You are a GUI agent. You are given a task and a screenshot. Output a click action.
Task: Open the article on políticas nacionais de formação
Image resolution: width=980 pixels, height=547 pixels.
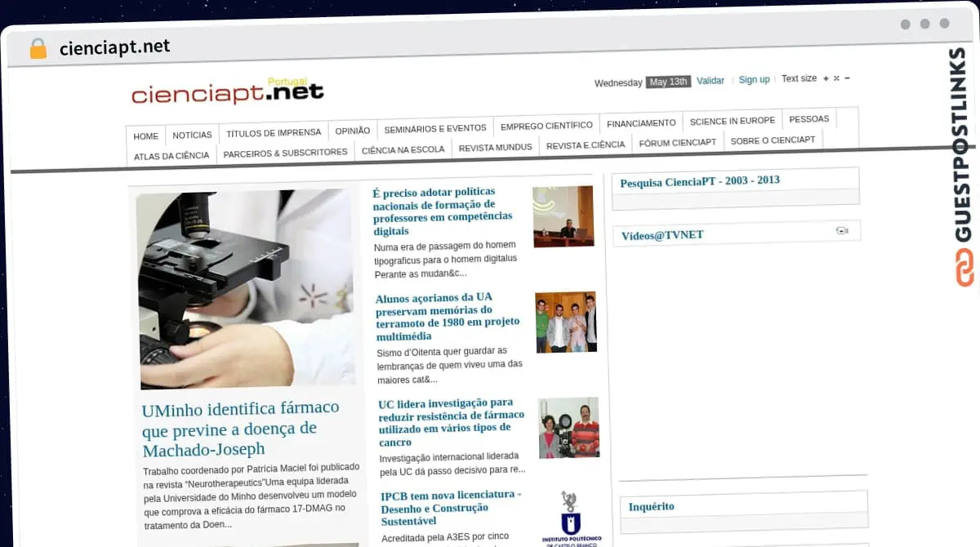(x=444, y=211)
